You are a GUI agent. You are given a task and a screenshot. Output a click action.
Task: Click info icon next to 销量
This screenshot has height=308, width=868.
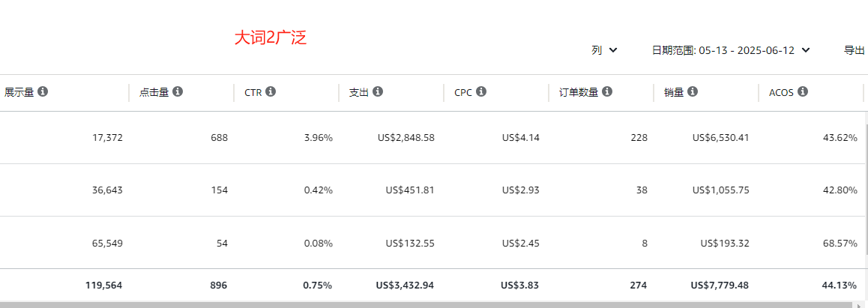692,91
